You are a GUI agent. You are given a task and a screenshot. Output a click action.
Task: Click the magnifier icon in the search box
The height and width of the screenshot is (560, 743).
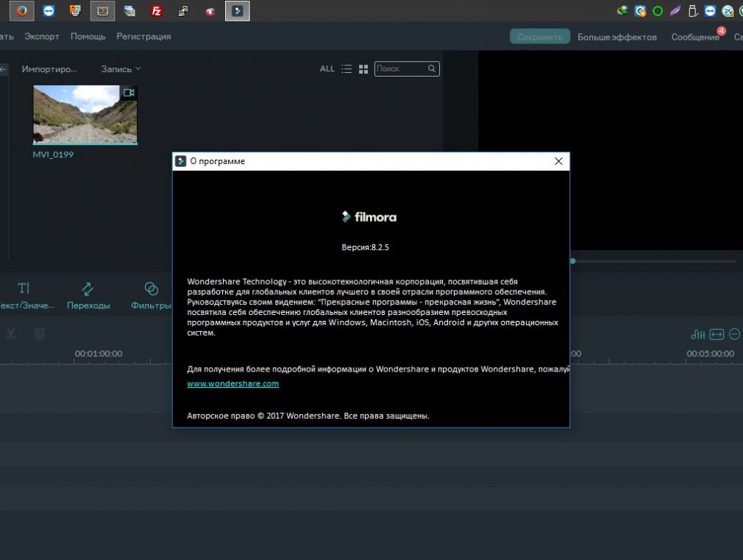(x=432, y=68)
